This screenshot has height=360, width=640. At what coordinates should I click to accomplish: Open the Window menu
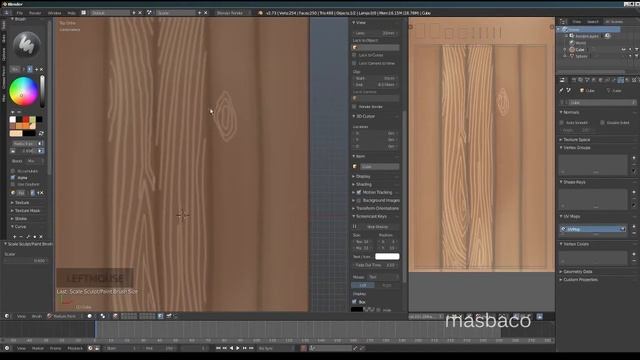54,13
